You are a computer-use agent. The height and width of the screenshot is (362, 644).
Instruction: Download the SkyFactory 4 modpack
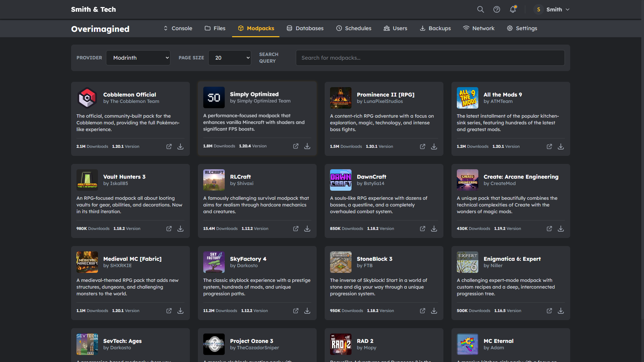click(307, 311)
